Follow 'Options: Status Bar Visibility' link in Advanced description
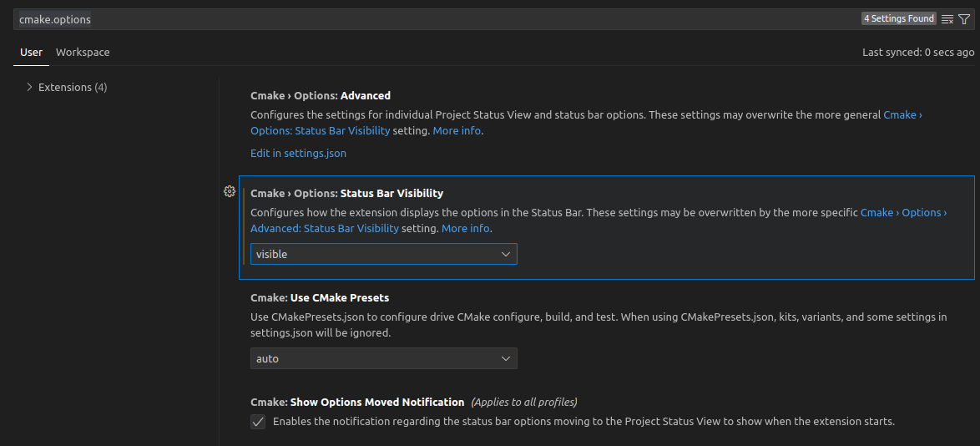This screenshot has width=980, height=446. point(340,131)
